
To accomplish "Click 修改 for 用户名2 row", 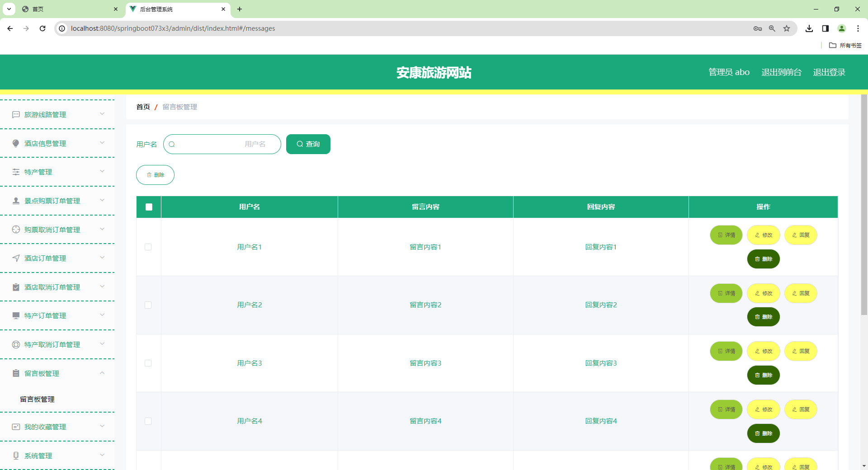I will pos(763,293).
